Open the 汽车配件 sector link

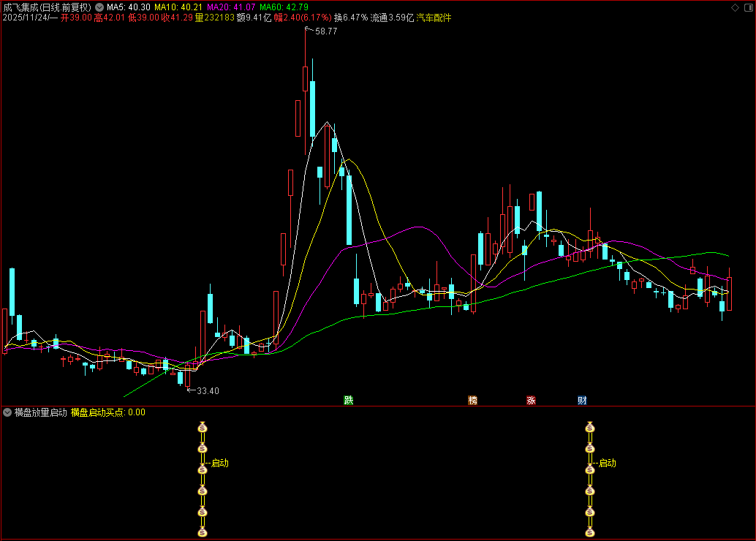point(434,18)
